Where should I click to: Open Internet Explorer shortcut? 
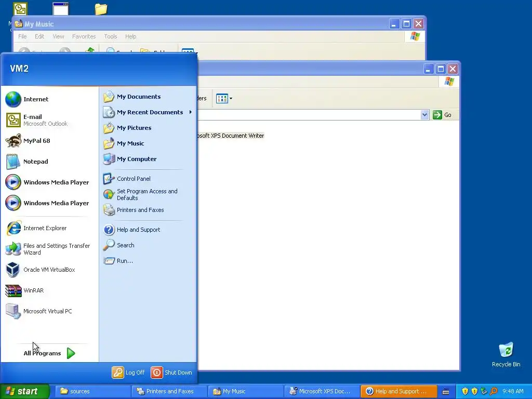click(x=49, y=228)
